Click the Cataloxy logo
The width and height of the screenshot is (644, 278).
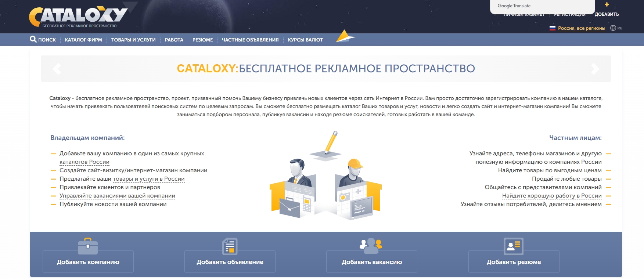[x=78, y=17]
